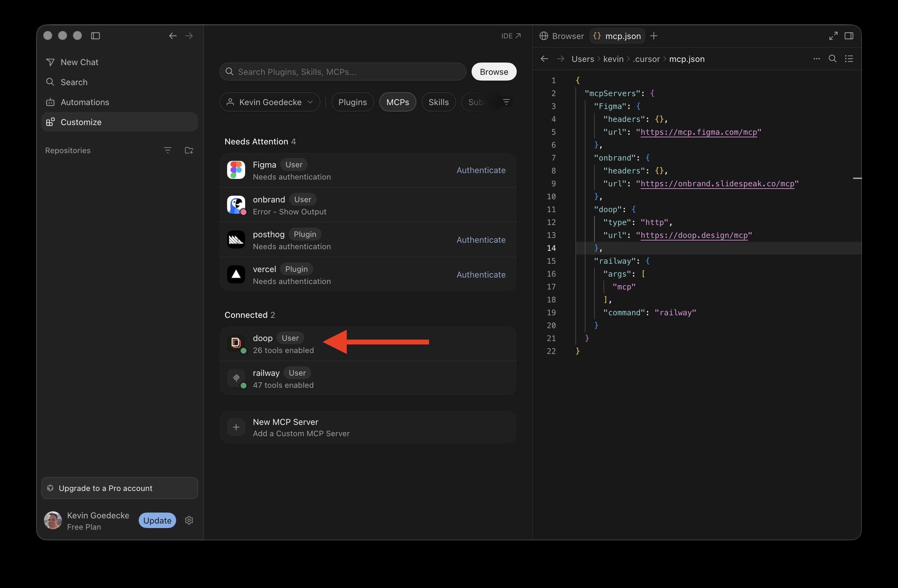Search within the file using the magnifier
The height and width of the screenshot is (588, 898).
[833, 59]
